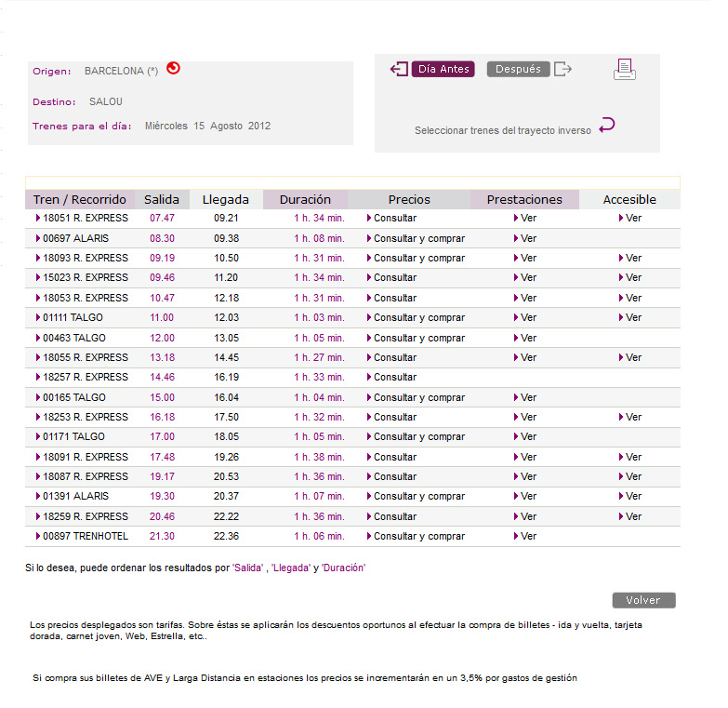
Task: Click the printer icon
Action: point(625,70)
